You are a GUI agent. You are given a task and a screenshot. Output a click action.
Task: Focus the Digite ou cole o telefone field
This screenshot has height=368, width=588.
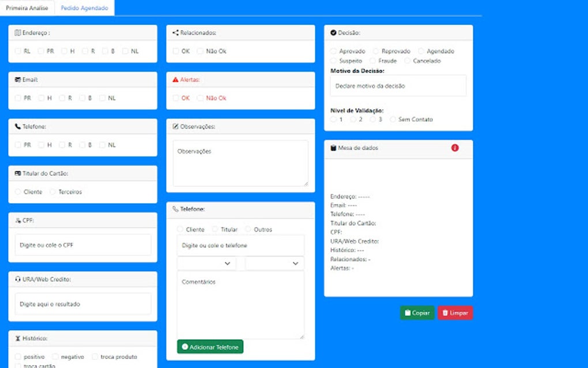click(x=240, y=245)
